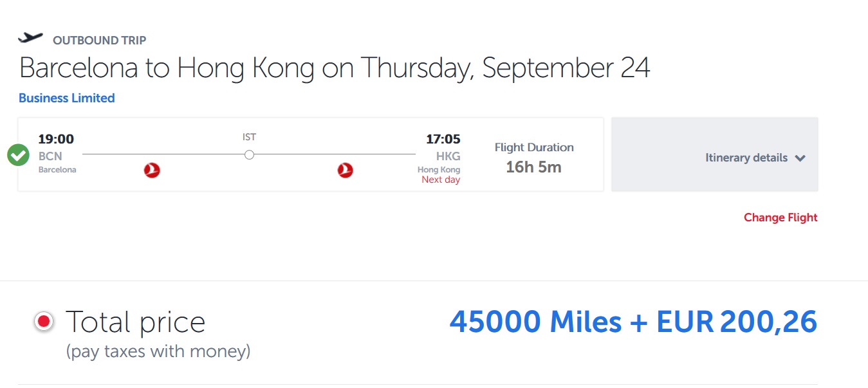Click the 45000 Miles + EUR 200,26 price
868x388 pixels.
point(633,322)
